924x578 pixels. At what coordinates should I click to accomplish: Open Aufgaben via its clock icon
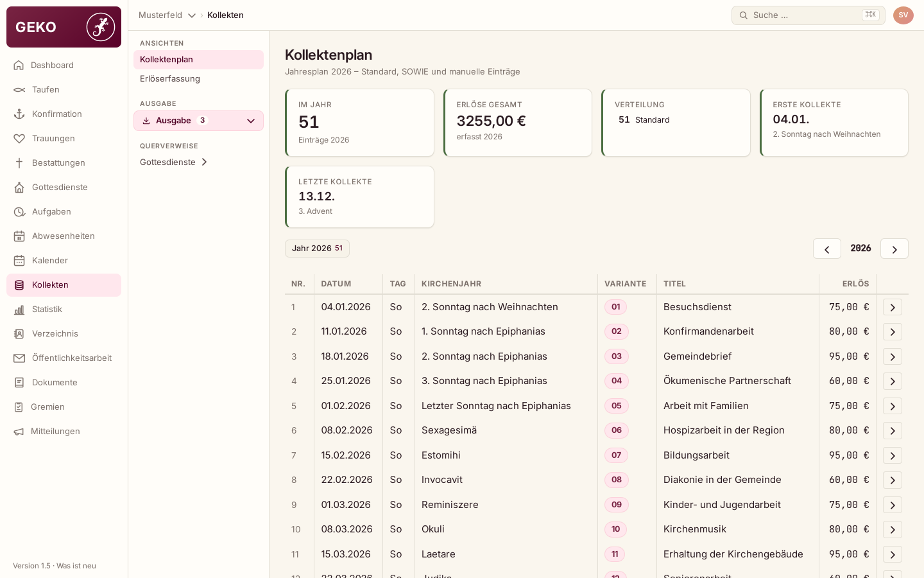coord(19,212)
